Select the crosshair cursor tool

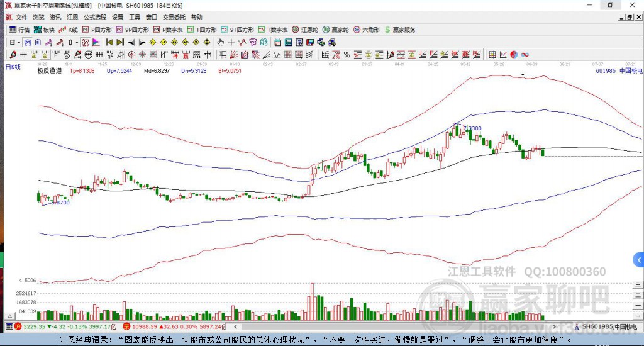point(231,42)
